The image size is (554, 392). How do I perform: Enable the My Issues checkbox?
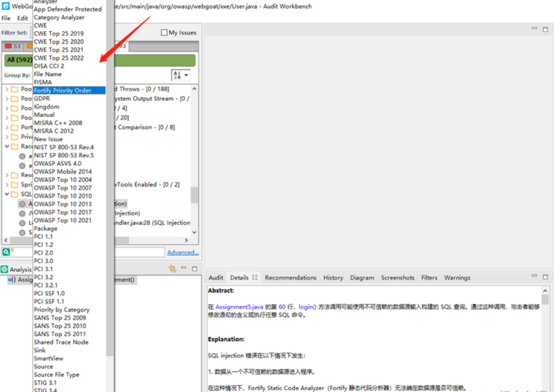click(164, 33)
